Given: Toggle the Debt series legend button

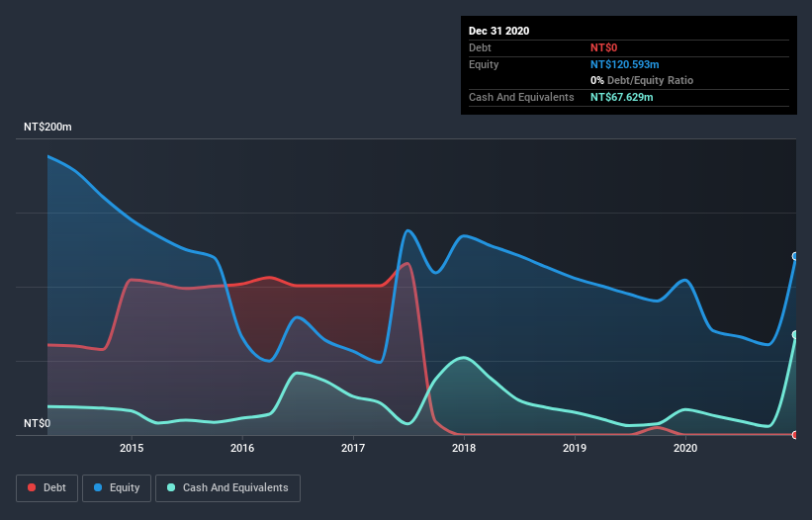Looking at the screenshot, I should click(x=46, y=488).
